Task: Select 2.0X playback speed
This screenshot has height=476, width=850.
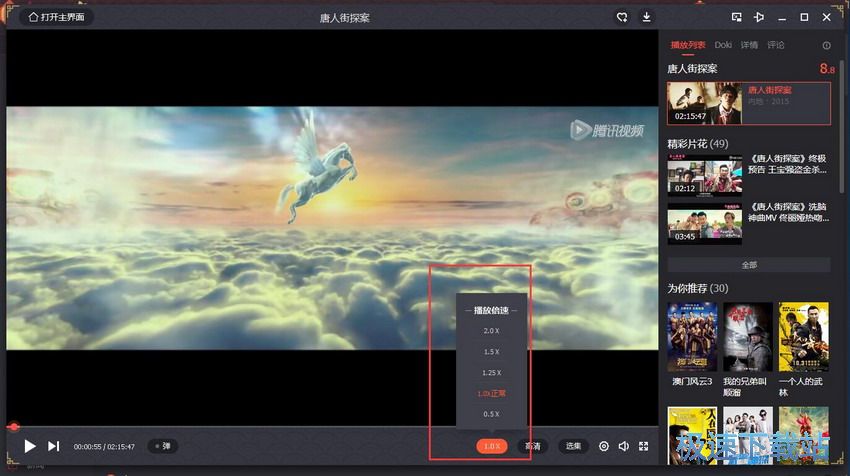Action: (x=491, y=331)
